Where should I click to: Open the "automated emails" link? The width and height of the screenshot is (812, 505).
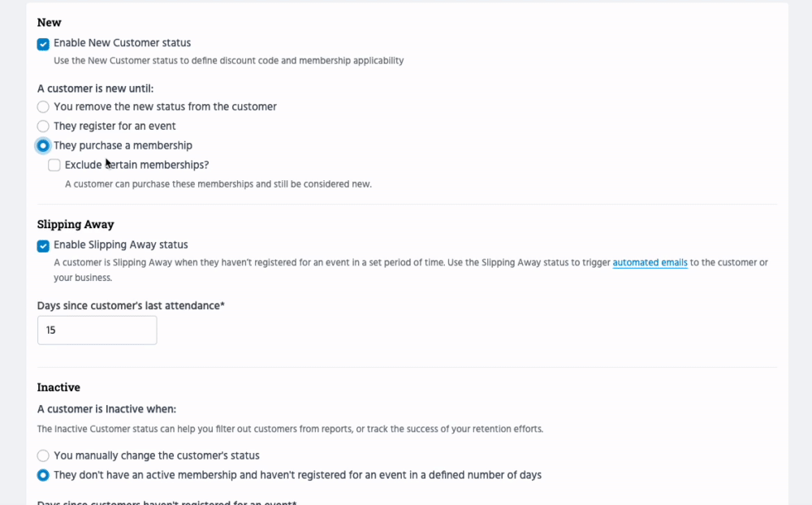click(x=650, y=263)
